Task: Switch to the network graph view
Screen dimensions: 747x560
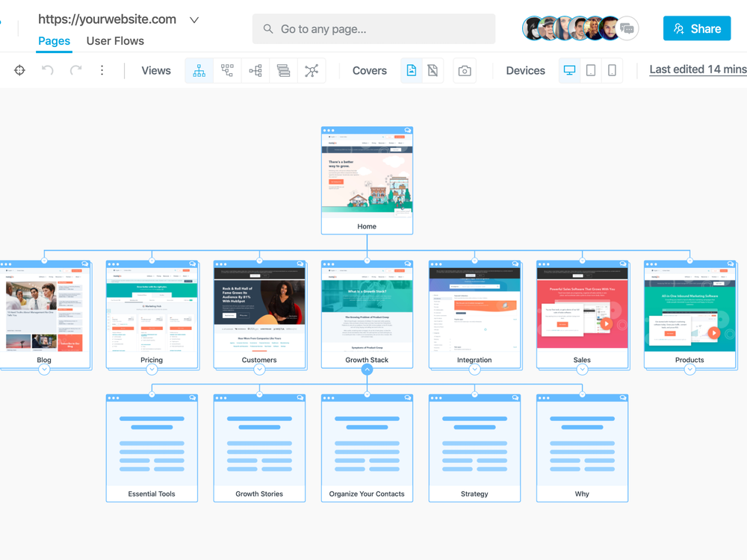Action: (311, 70)
